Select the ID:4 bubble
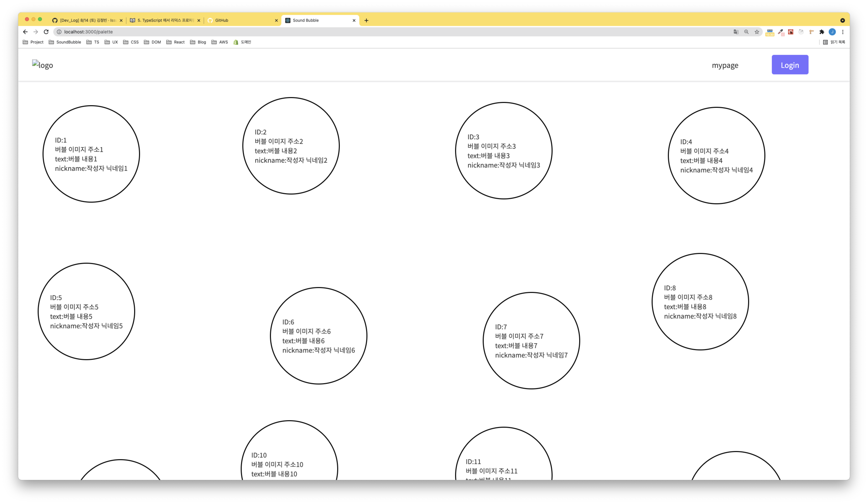 tap(716, 155)
